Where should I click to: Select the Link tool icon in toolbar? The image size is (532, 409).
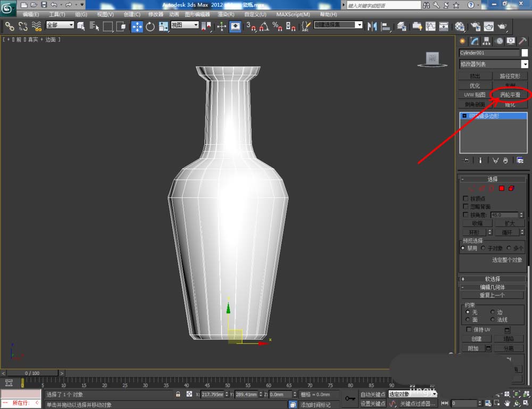tap(10, 26)
